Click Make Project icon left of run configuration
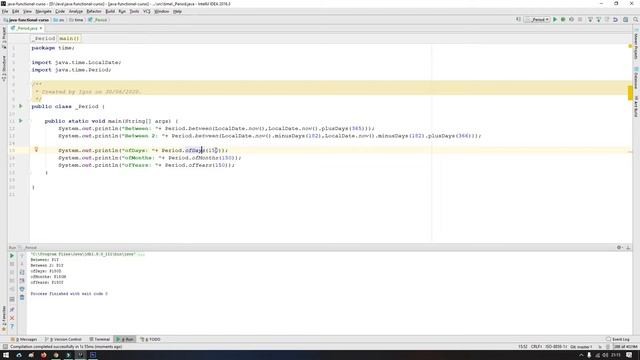 tap(518, 20)
